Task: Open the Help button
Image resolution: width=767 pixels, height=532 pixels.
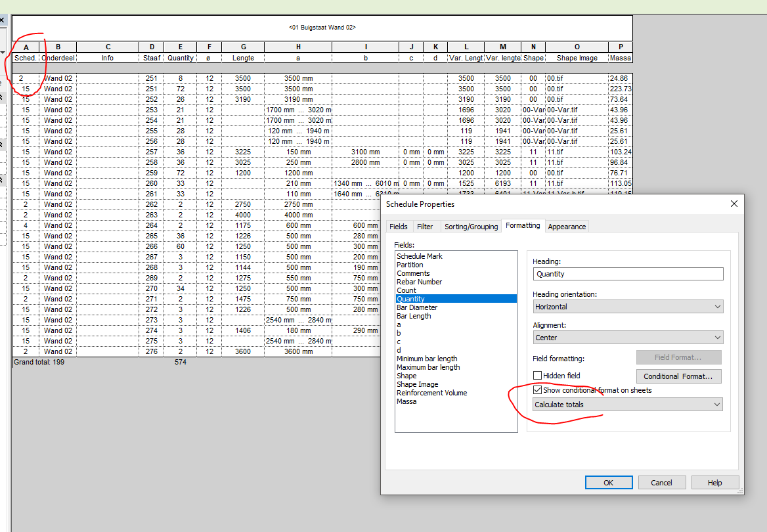Action: (715, 482)
